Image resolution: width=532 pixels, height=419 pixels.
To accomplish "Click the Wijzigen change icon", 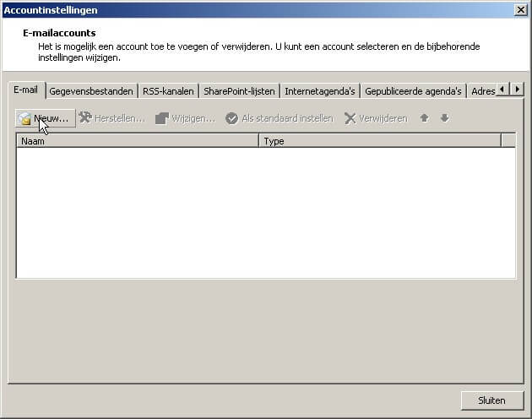I will (162, 118).
